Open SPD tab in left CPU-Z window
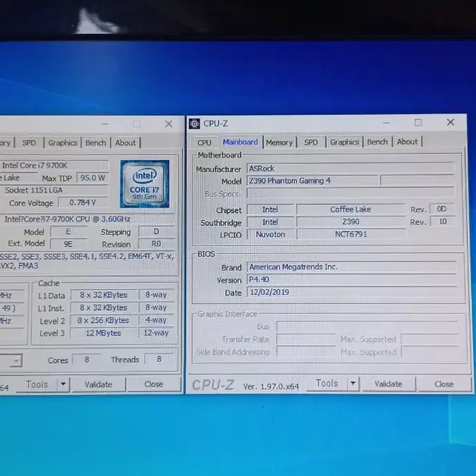This screenshot has height=476, width=476. (29, 142)
